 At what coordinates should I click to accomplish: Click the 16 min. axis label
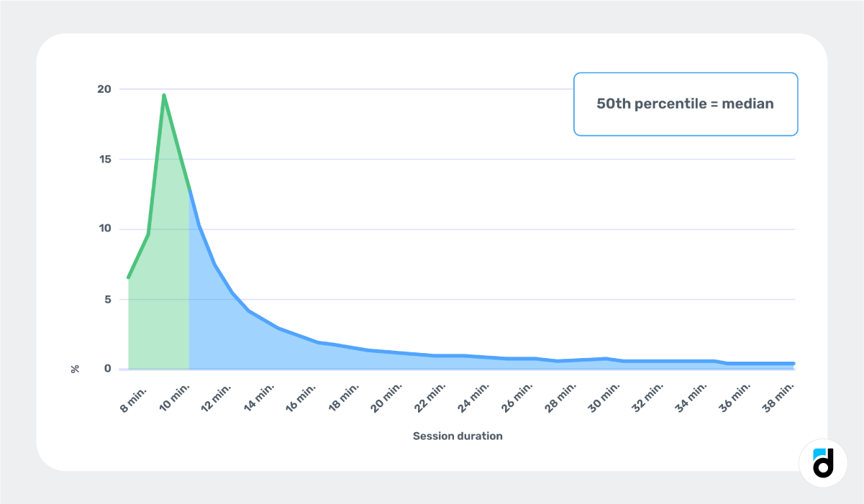tap(301, 398)
